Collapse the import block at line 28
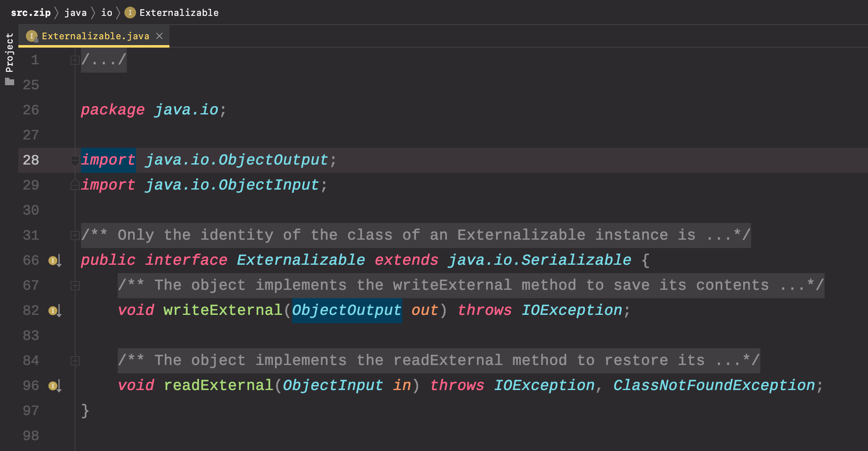Viewport: 868px width, 451px height. 75,160
